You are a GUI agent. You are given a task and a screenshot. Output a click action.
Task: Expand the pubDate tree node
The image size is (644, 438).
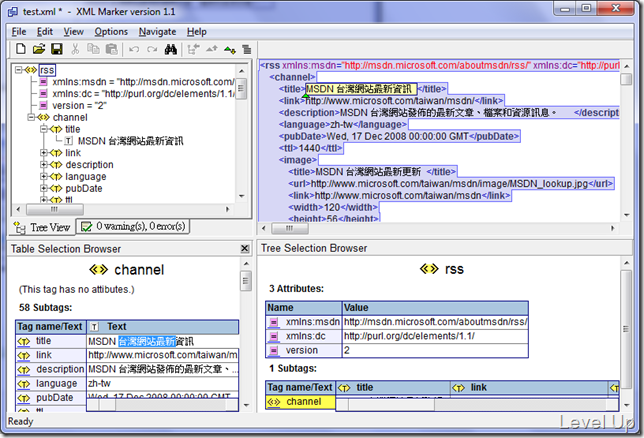(43, 189)
